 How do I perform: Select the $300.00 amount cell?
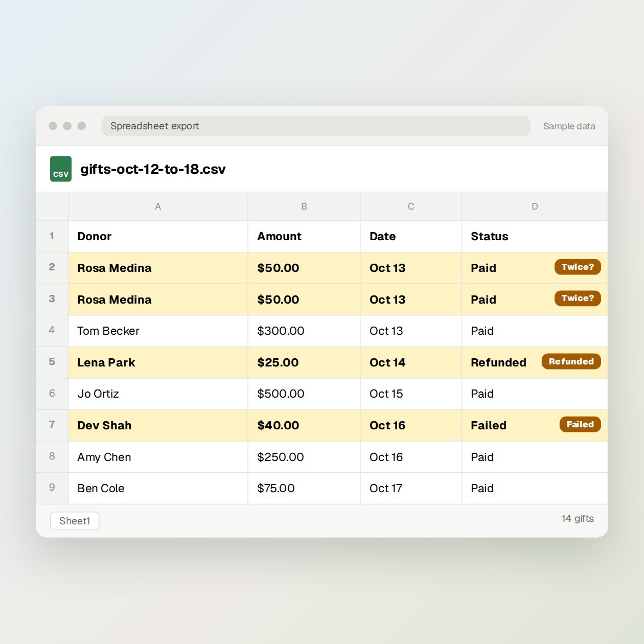(304, 331)
